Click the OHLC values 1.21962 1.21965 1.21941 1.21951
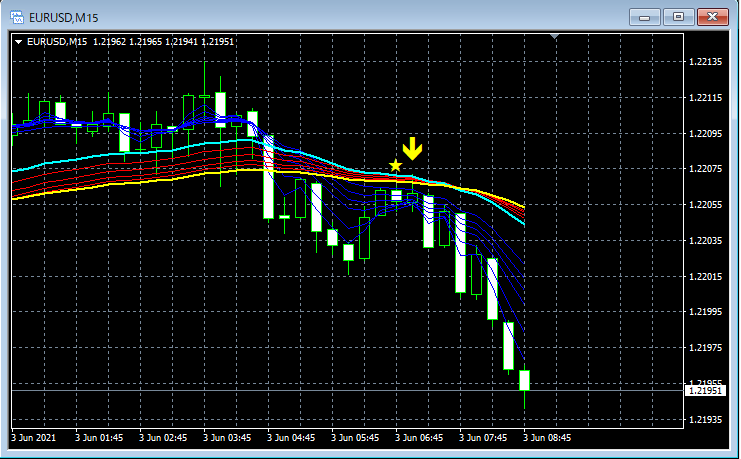This screenshot has width=741, height=459. click(163, 42)
